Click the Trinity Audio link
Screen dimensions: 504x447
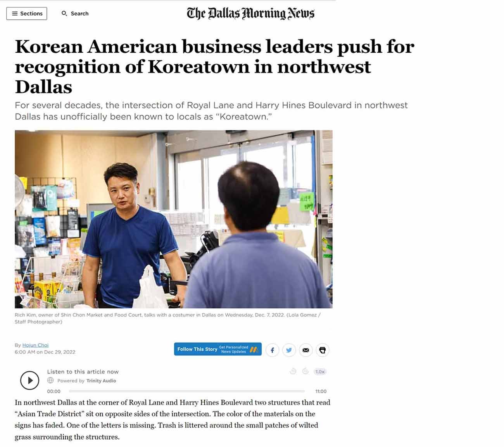point(101,381)
